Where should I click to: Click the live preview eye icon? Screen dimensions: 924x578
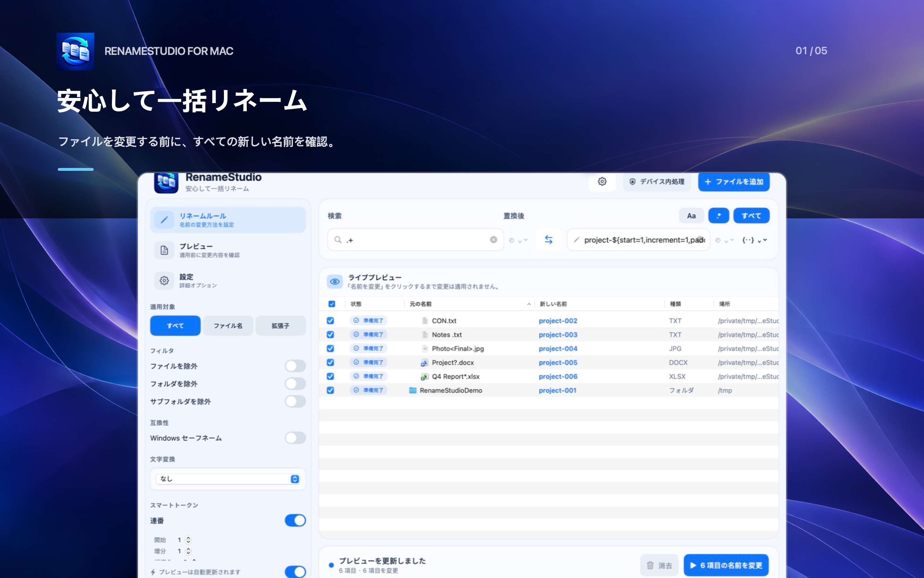[x=335, y=282]
